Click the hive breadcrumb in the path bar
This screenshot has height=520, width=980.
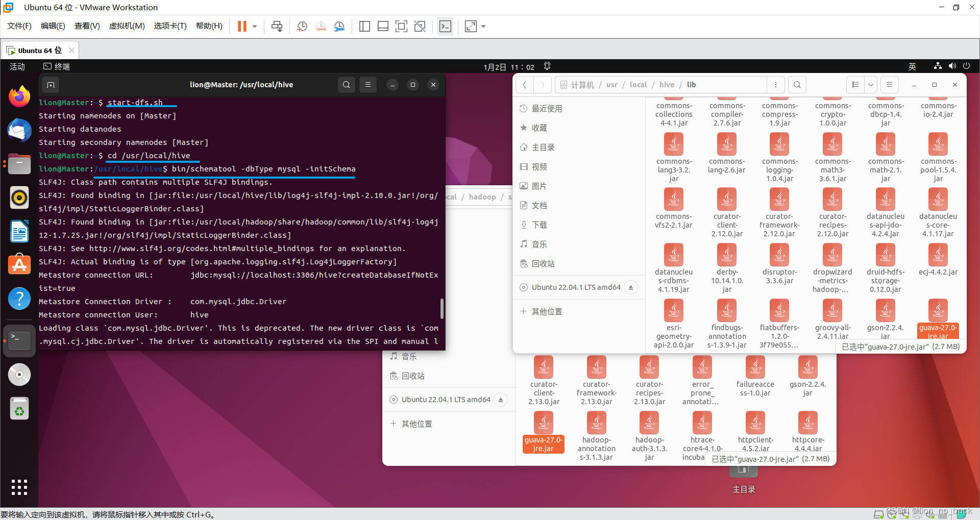(667, 85)
